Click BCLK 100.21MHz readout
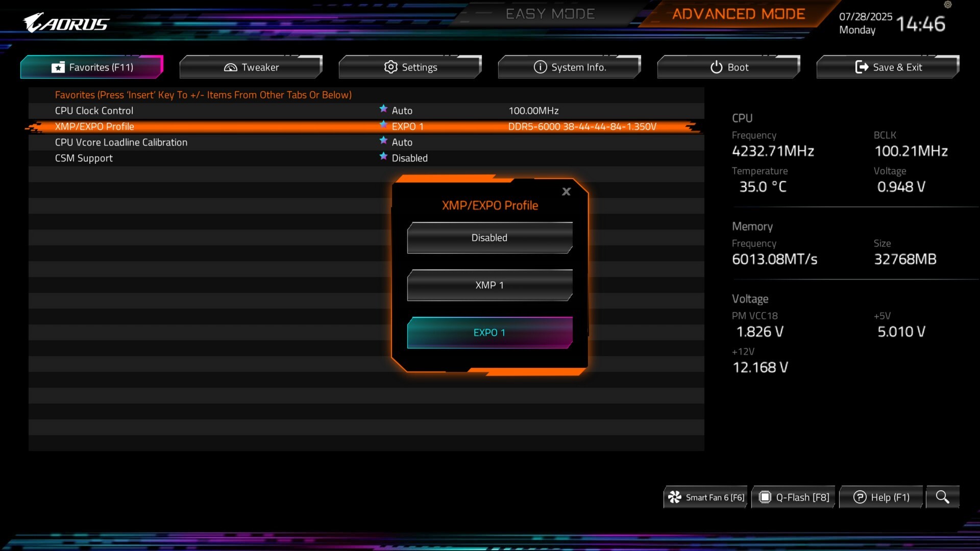Viewport: 980px width, 551px height. pyautogui.click(x=911, y=151)
